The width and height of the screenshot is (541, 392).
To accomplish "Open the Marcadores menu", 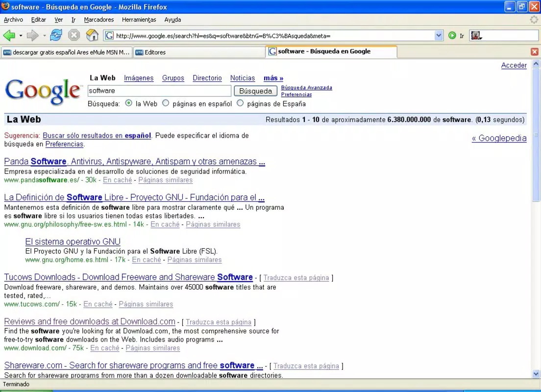I will pos(99,20).
